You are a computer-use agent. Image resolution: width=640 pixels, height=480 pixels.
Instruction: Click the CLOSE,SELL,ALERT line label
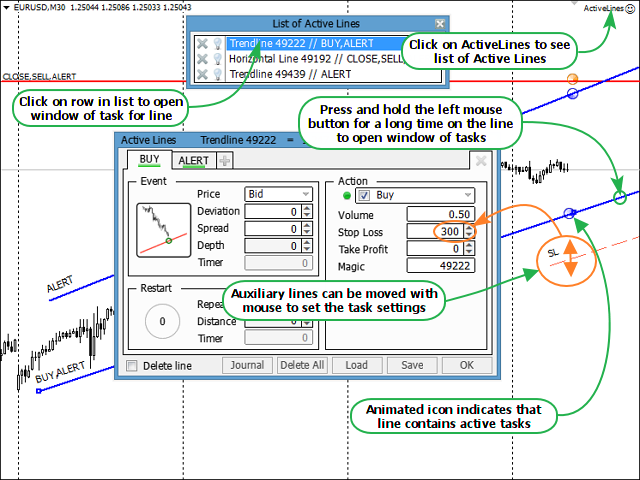(40, 77)
